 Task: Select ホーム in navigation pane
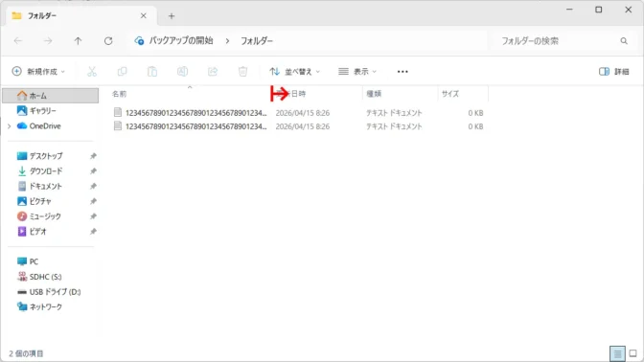pyautogui.click(x=51, y=96)
